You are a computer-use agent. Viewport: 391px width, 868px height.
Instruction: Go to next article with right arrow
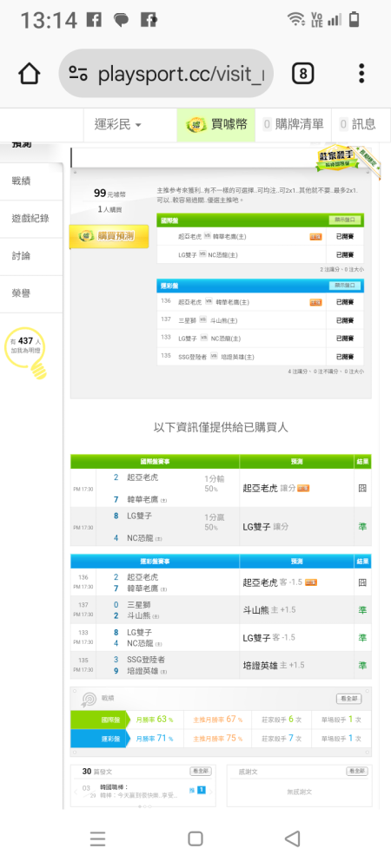point(210,792)
